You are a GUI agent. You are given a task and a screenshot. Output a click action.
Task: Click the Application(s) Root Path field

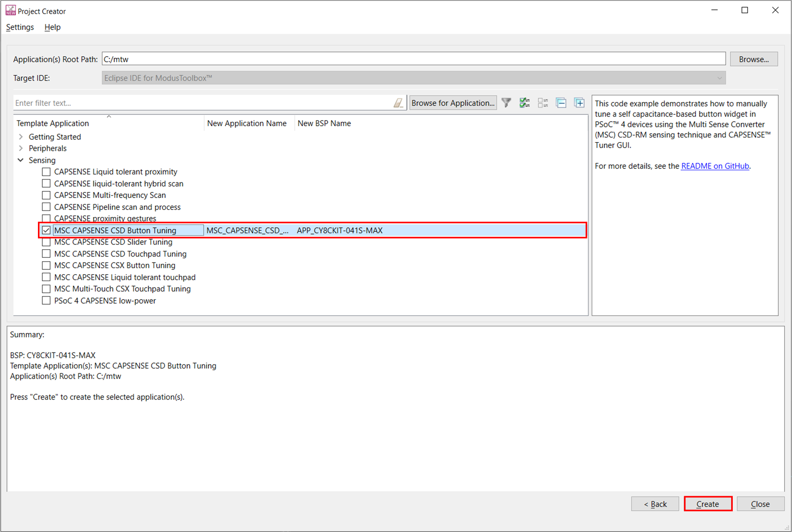[414, 59]
